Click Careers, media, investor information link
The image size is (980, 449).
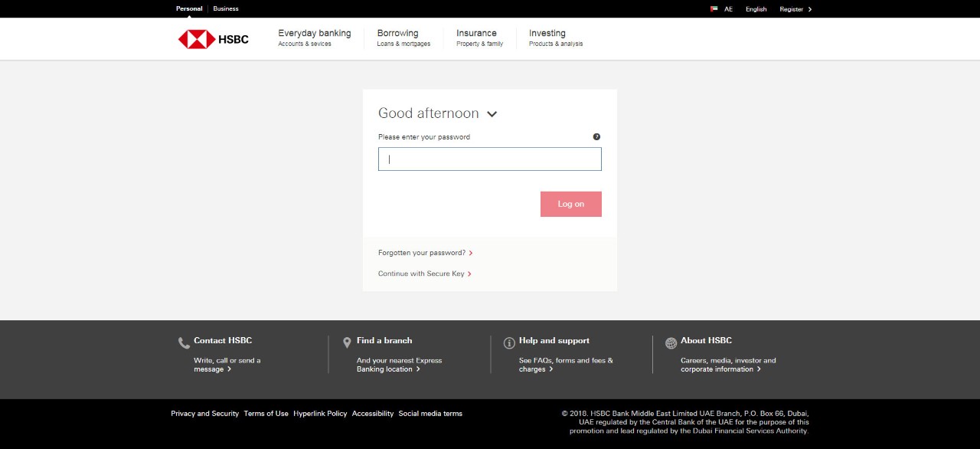point(728,365)
